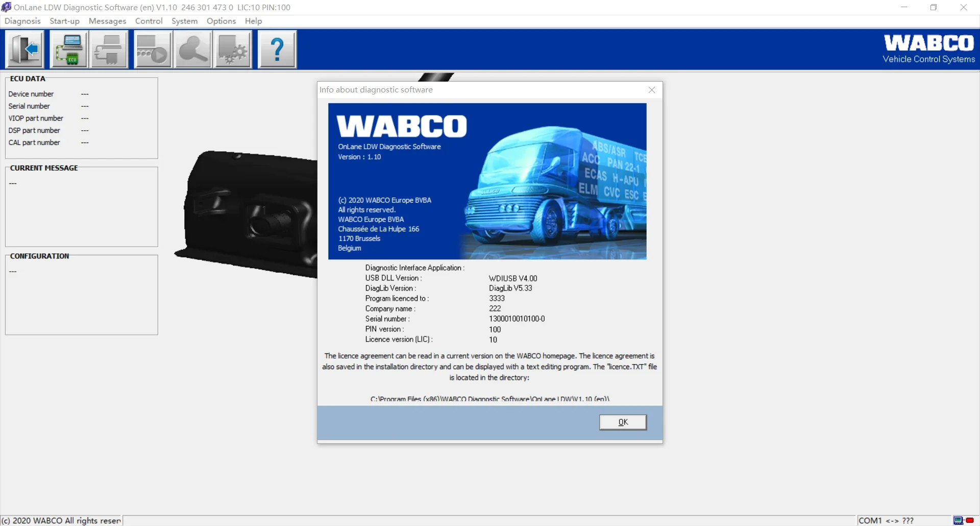Open the Options menu

pos(221,21)
